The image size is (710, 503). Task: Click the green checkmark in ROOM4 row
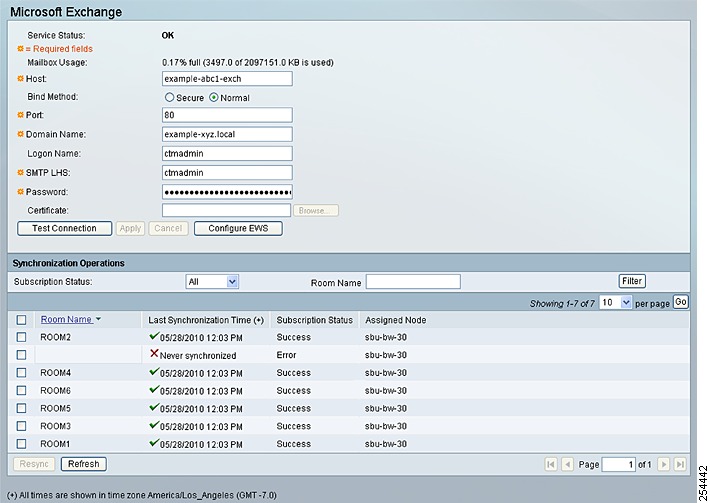pyautogui.click(x=154, y=372)
